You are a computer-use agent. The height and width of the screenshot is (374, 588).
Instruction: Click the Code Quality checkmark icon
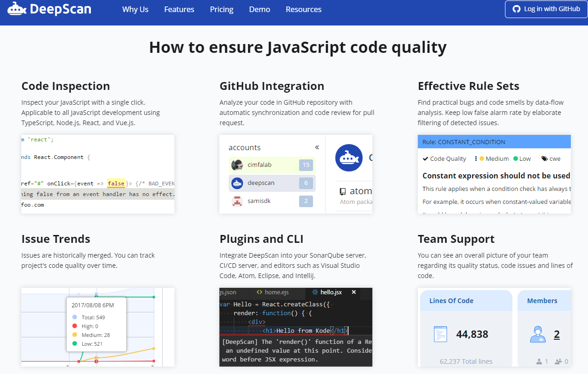tap(425, 158)
